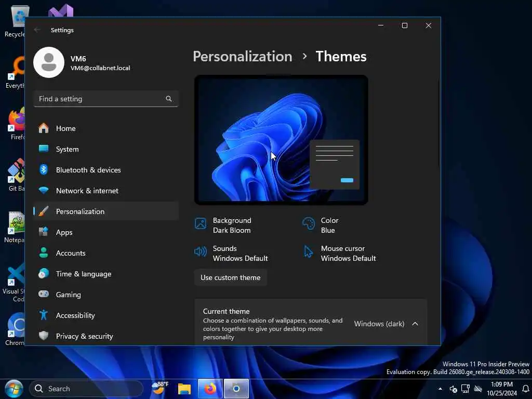Image resolution: width=532 pixels, height=399 pixels.
Task: Select Personalization in the sidebar
Action: 106,211
